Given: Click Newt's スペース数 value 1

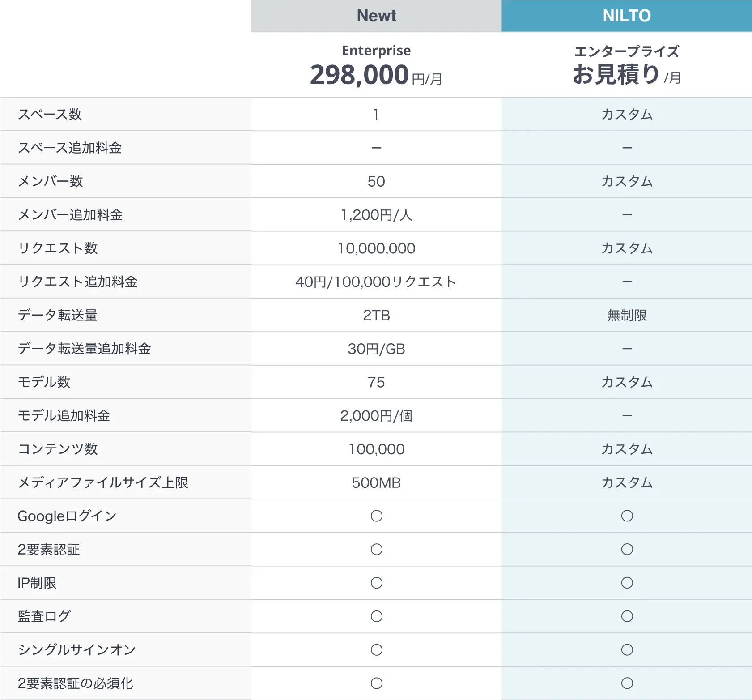Looking at the screenshot, I should (376, 115).
